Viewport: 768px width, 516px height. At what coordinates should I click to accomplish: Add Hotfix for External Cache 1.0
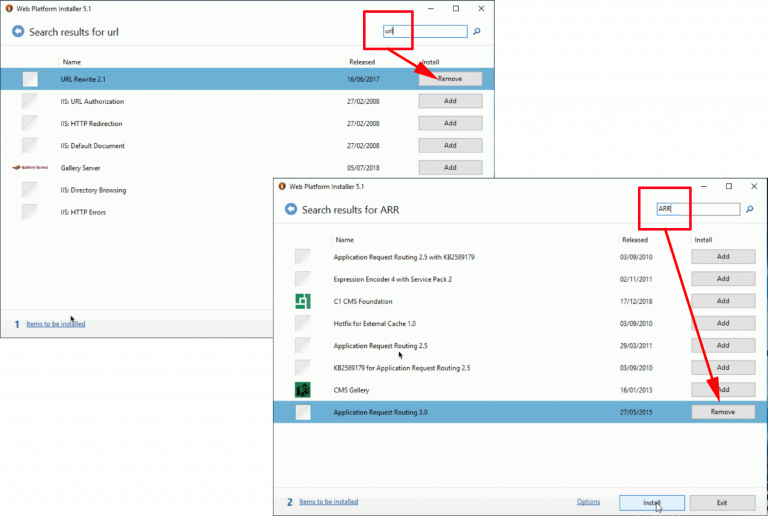click(723, 323)
